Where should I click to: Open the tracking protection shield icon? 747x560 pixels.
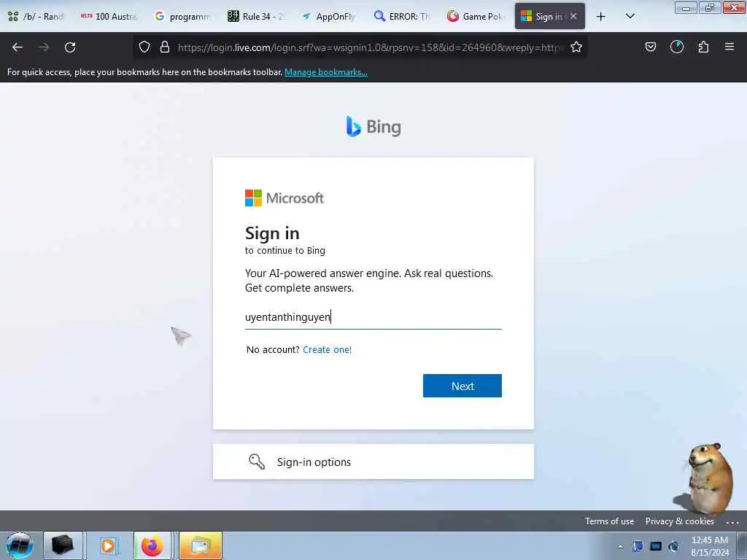(x=144, y=47)
